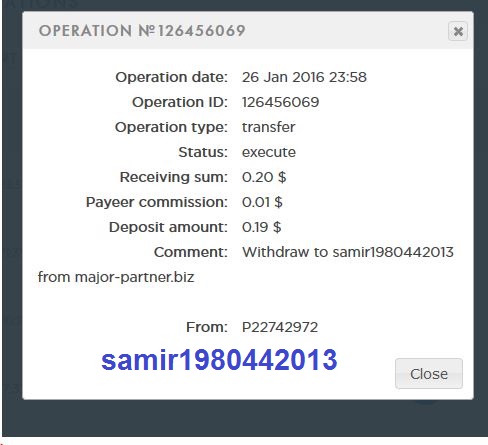Click the Payeer commission value 0.01 $

pyautogui.click(x=262, y=202)
